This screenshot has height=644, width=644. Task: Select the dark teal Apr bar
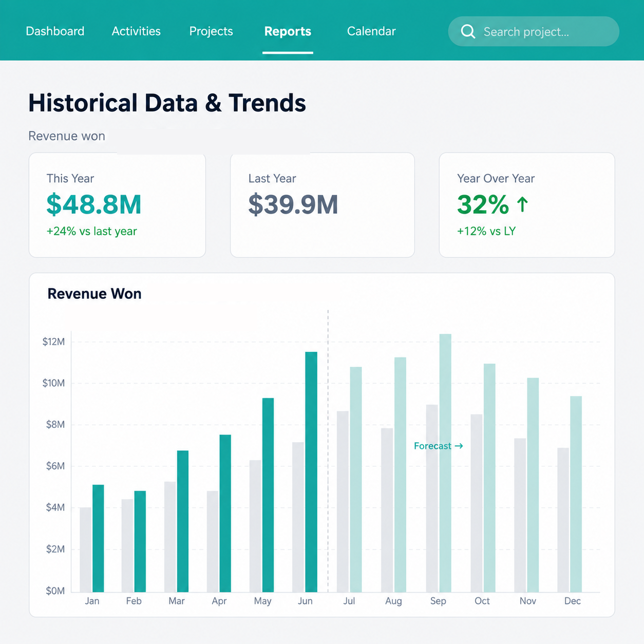tap(225, 514)
